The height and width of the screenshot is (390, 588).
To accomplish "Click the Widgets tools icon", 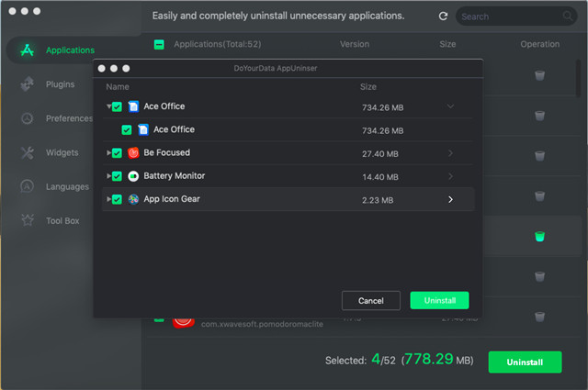I will click(27, 152).
